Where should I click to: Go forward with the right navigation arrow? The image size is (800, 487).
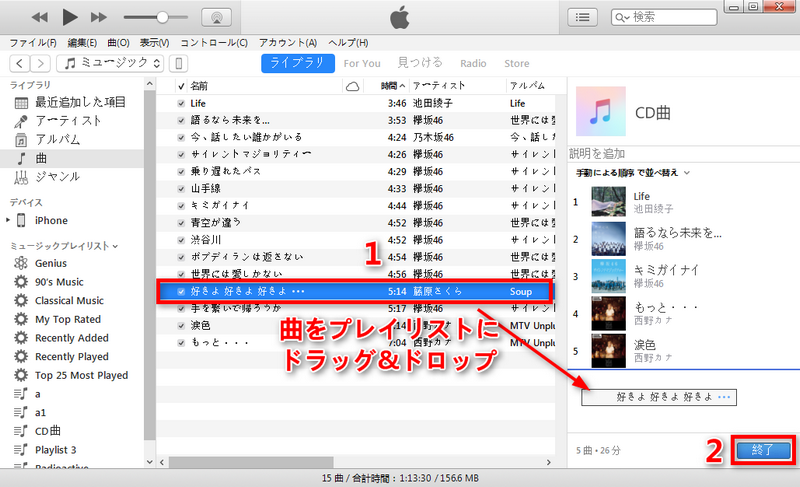pos(40,63)
